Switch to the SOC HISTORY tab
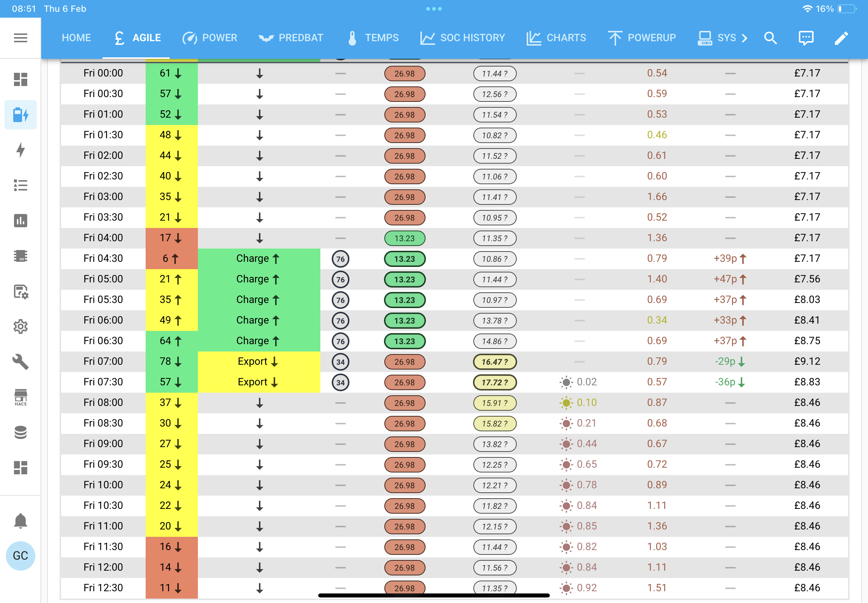 463,38
